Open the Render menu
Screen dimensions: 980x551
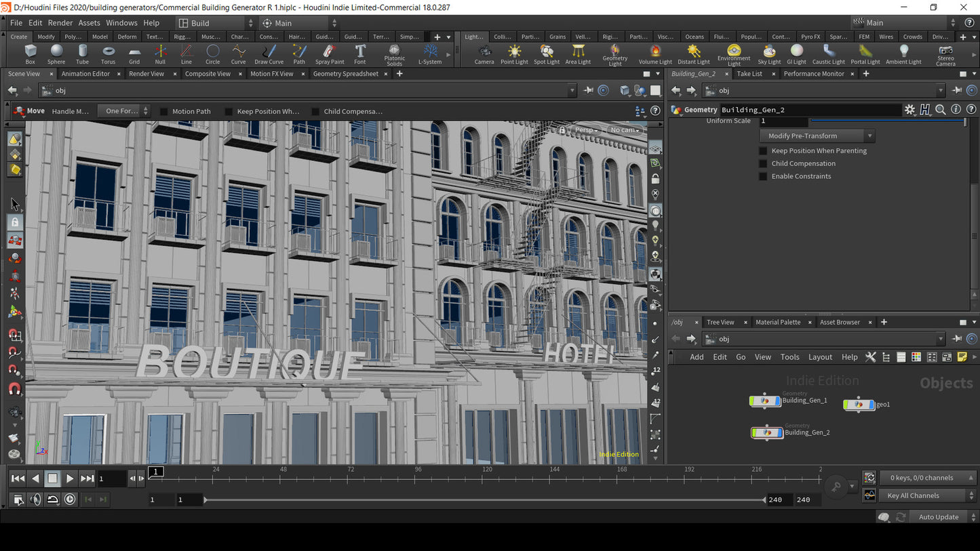pyautogui.click(x=60, y=22)
